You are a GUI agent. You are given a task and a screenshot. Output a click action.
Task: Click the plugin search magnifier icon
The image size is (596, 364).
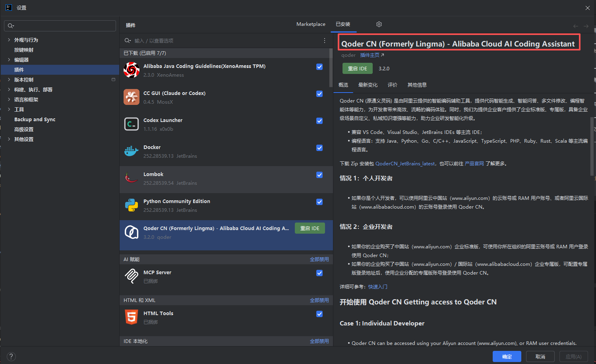[x=128, y=41]
